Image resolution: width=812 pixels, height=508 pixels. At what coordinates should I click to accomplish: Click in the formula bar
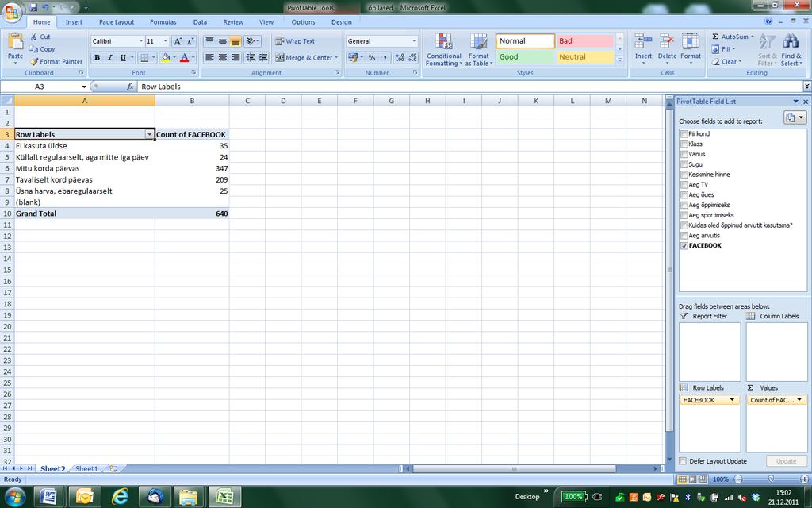pyautogui.click(x=469, y=87)
